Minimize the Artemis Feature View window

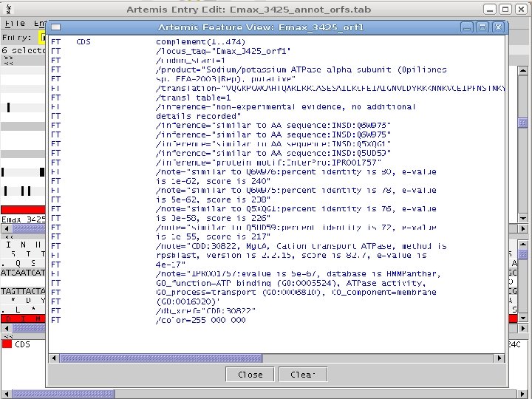pyautogui.click(x=467, y=27)
